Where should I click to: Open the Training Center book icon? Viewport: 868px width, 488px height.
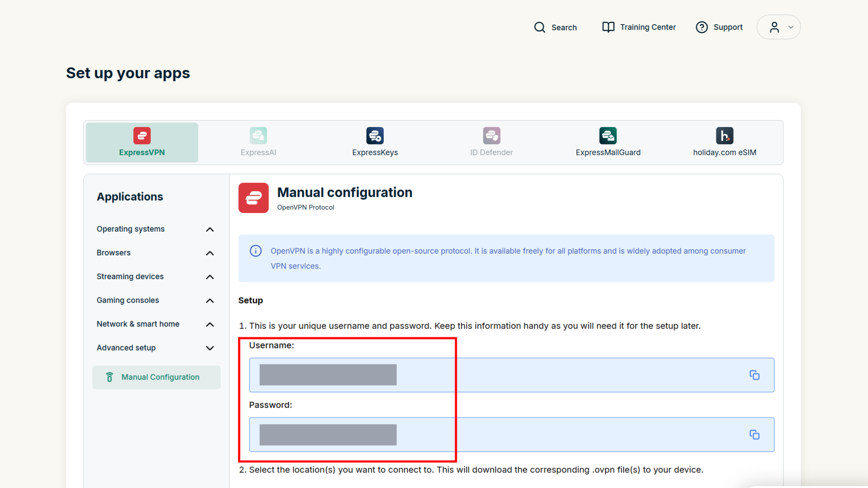(x=608, y=27)
